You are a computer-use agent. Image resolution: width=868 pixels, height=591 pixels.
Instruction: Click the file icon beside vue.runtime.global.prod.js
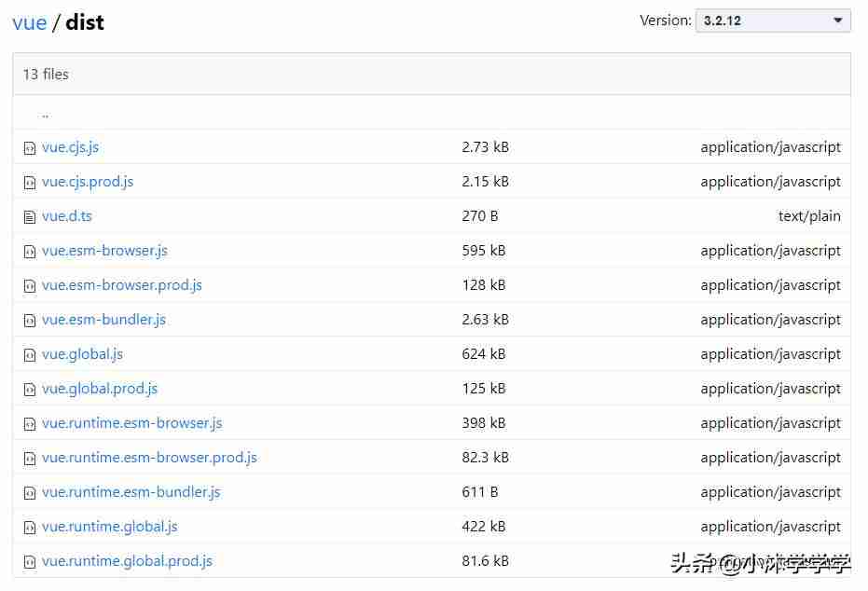coord(29,562)
